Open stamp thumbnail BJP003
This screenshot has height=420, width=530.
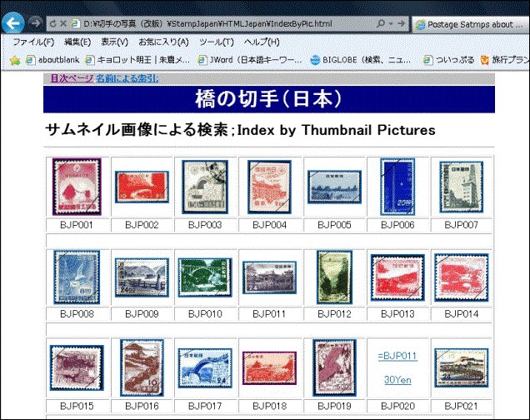(205, 187)
